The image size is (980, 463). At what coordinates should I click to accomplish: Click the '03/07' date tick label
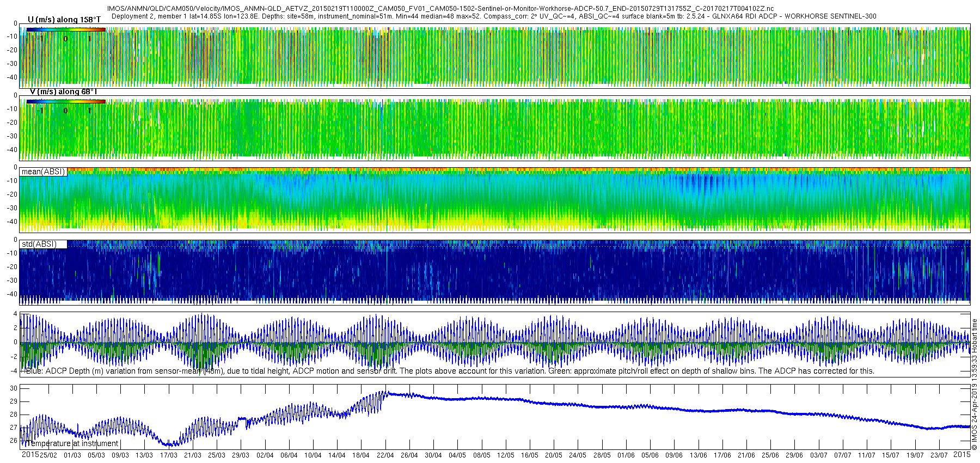click(x=819, y=455)
